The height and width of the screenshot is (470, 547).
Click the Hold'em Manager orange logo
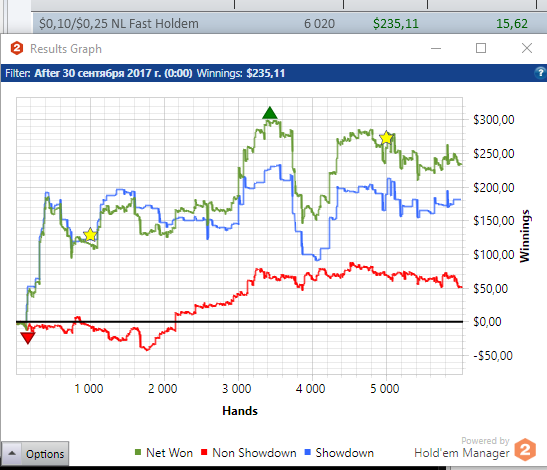point(525,450)
